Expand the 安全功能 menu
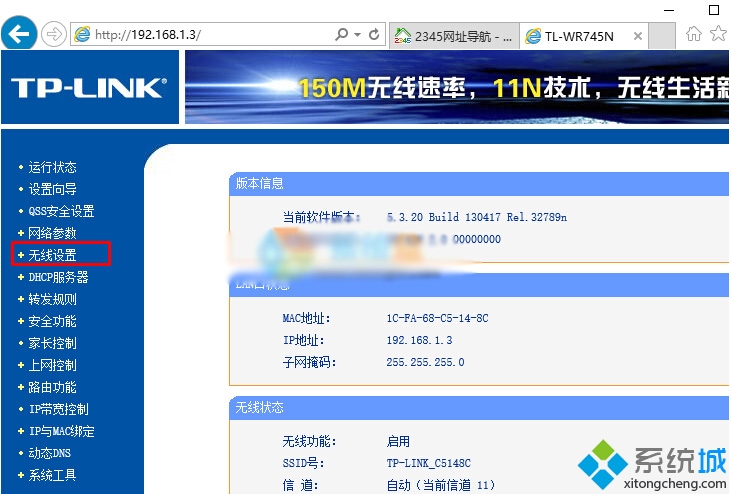Image resolution: width=731 pixels, height=494 pixels. point(52,321)
